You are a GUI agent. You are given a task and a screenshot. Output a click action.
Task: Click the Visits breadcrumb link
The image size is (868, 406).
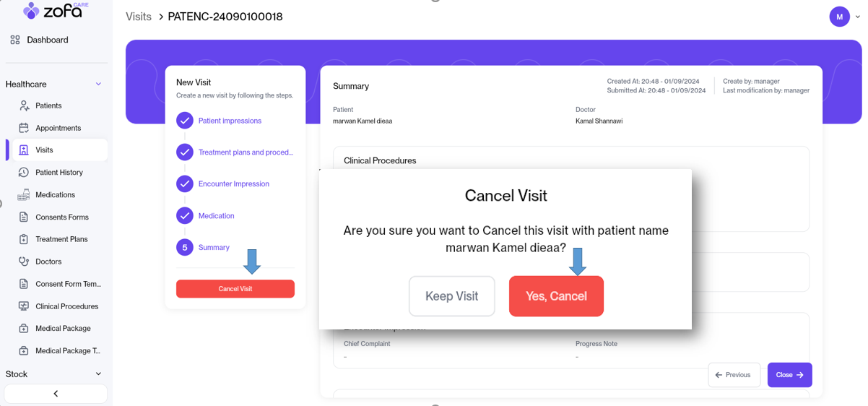tap(139, 17)
